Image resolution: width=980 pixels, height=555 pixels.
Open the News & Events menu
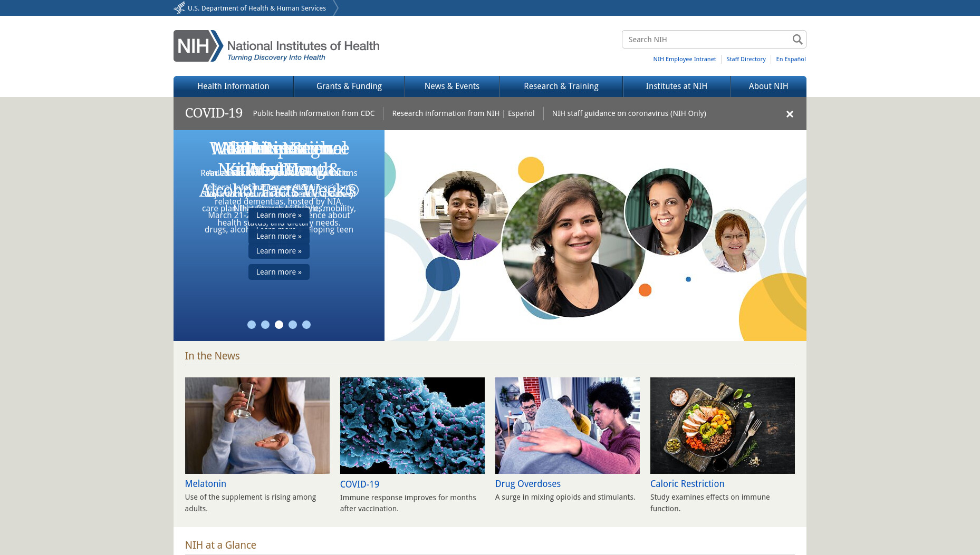452,86
